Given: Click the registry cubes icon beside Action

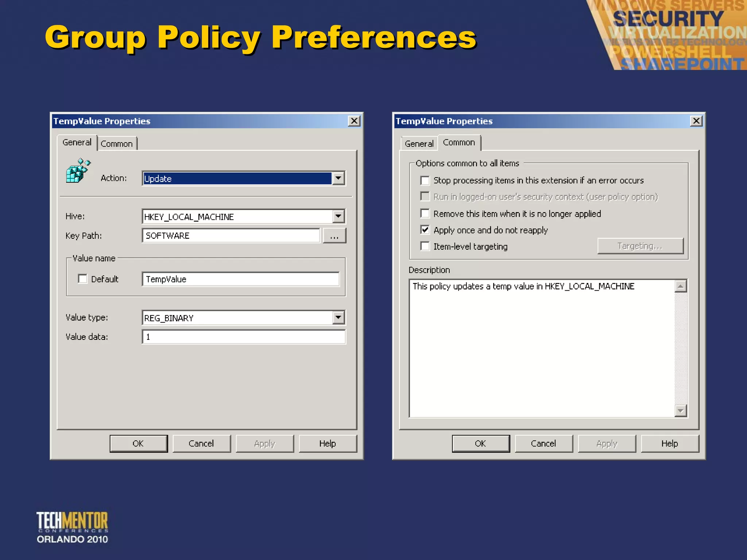Looking at the screenshot, I should point(78,171).
